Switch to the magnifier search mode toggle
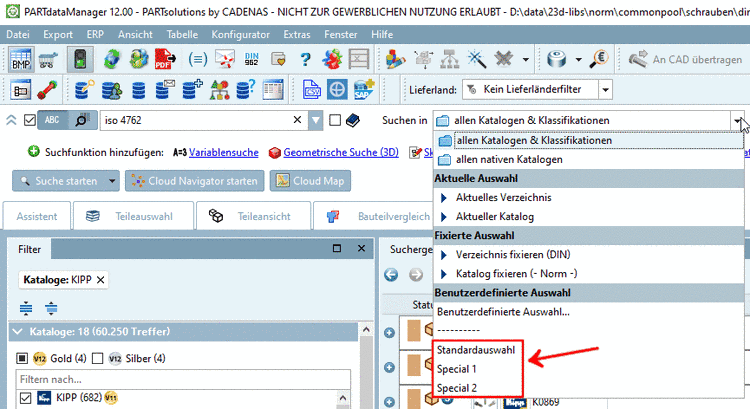The height and width of the screenshot is (409, 750). [82, 120]
